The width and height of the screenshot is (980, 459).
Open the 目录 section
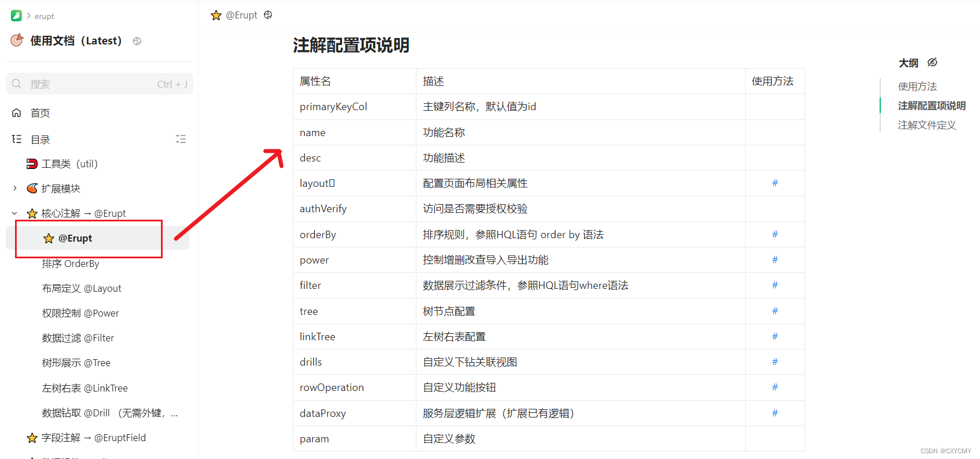[x=40, y=140]
